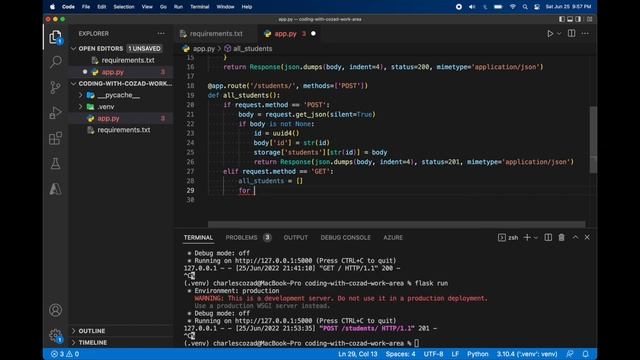The height and width of the screenshot is (360, 640).
Task: Change indentation via Spaces: 4
Action: pos(400,354)
